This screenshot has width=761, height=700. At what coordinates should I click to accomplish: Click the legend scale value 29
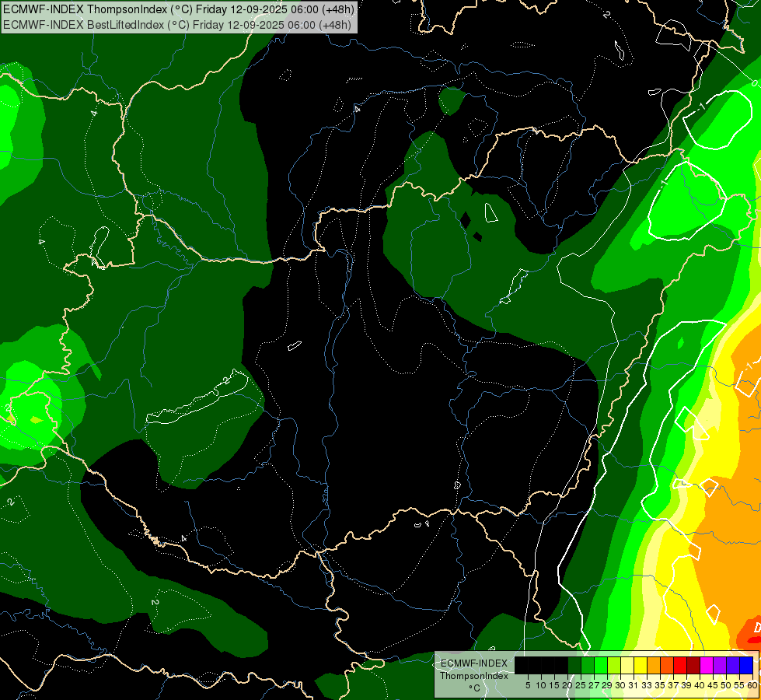pyautogui.click(x=607, y=685)
